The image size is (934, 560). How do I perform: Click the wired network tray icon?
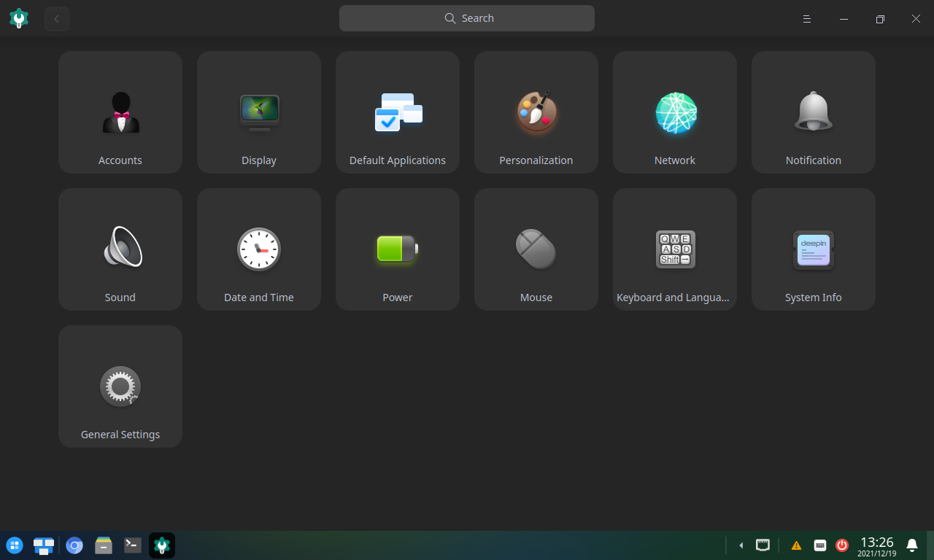click(x=763, y=545)
